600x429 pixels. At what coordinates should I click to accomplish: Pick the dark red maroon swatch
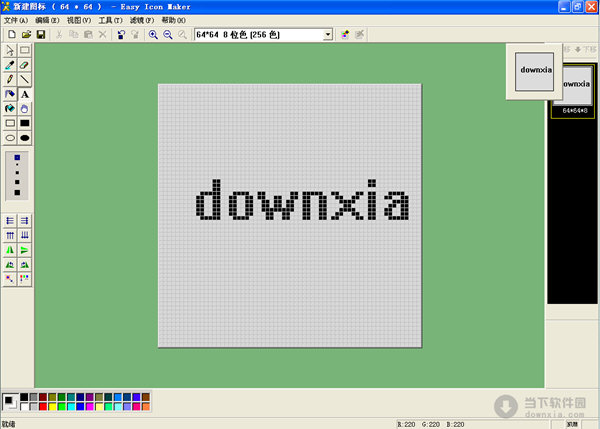[x=43, y=397]
